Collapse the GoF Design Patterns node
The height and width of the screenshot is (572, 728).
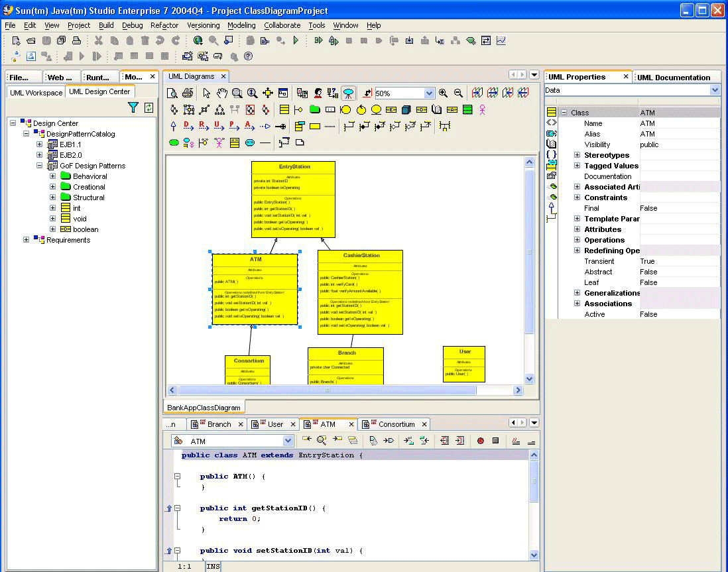[x=40, y=166]
